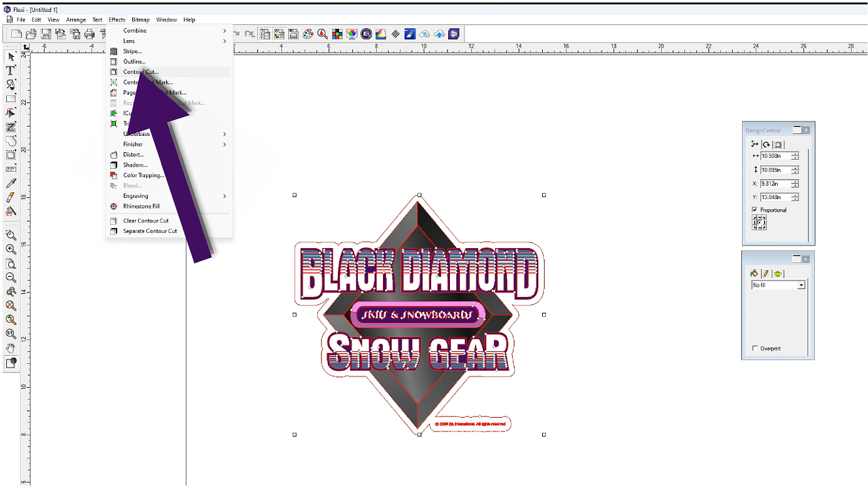Choose Outline from Effects menu
This screenshot has height=486, width=868.
point(169,61)
